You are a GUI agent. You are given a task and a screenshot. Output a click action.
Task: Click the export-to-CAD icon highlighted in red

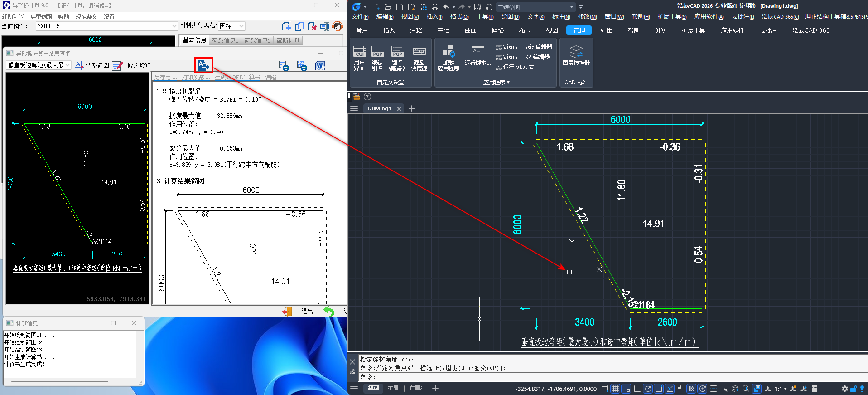(203, 65)
